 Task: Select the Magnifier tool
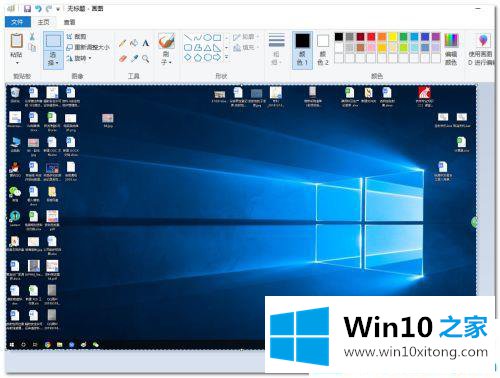pos(145,59)
